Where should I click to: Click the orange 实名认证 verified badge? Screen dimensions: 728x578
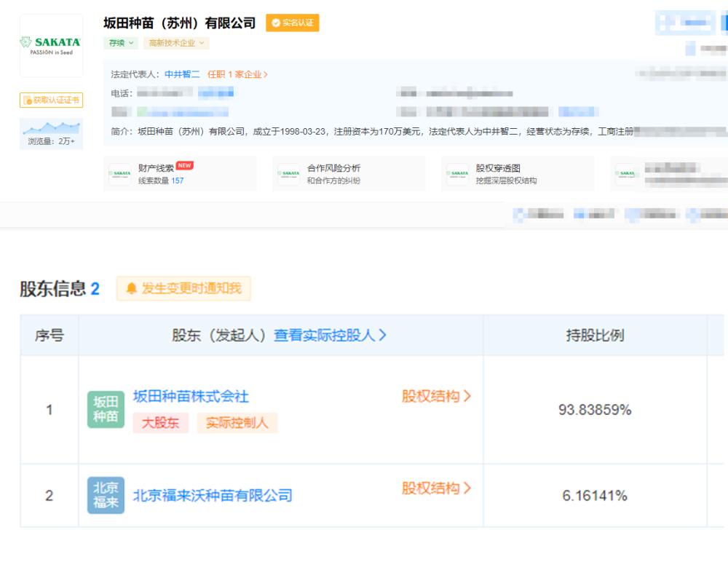point(294,23)
